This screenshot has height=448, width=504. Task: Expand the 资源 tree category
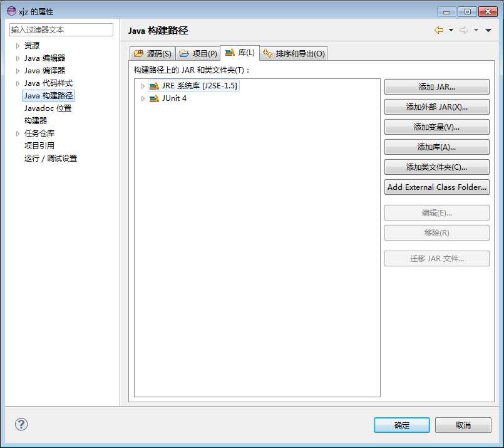click(x=18, y=46)
